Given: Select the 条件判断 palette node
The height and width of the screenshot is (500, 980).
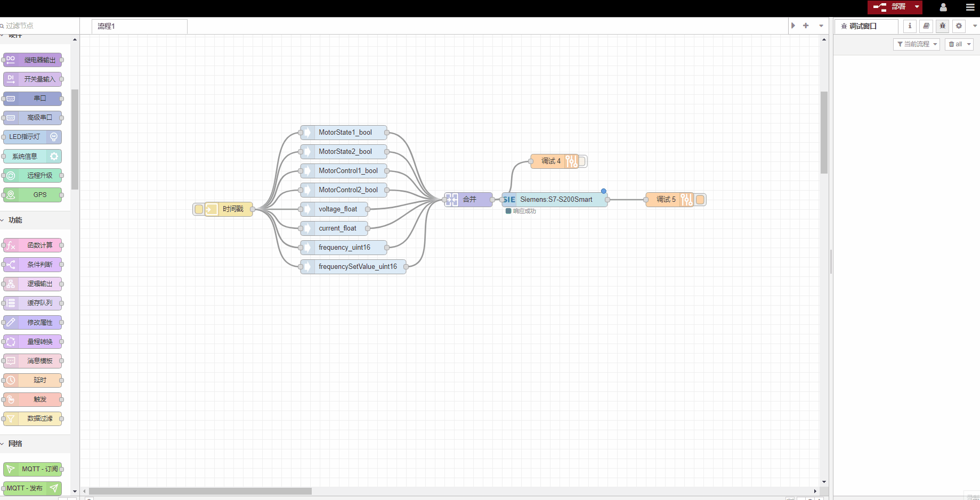Looking at the screenshot, I should [33, 264].
